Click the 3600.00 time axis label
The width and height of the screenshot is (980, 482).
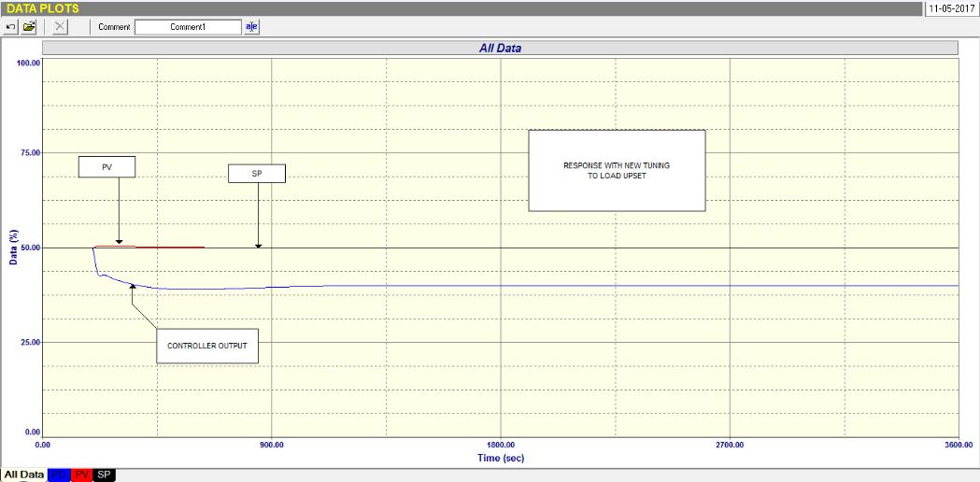(959, 446)
